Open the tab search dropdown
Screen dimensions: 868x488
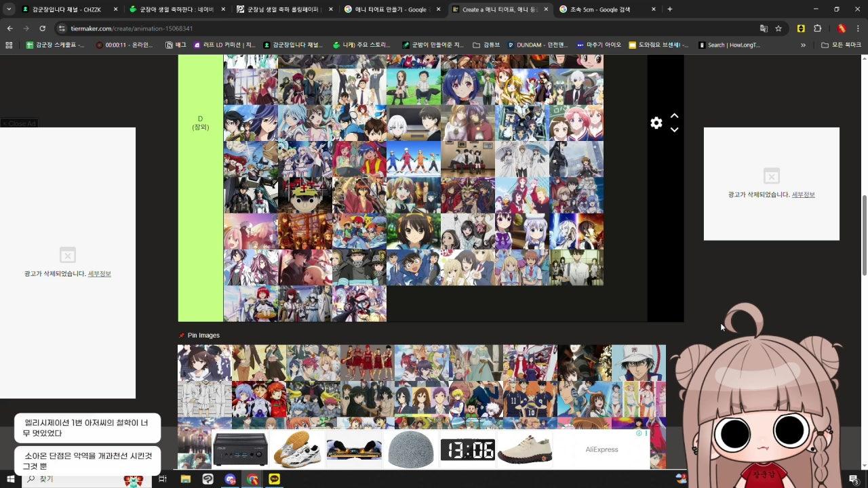pos(9,9)
